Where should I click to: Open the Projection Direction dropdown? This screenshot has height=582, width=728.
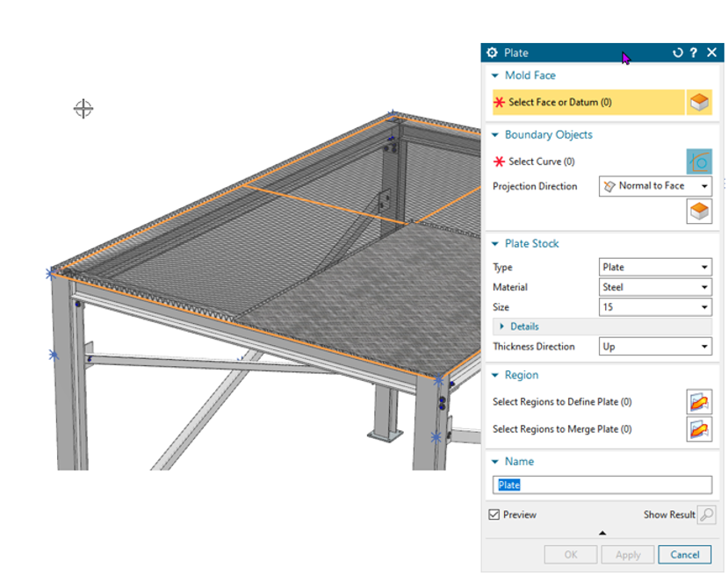[655, 186]
